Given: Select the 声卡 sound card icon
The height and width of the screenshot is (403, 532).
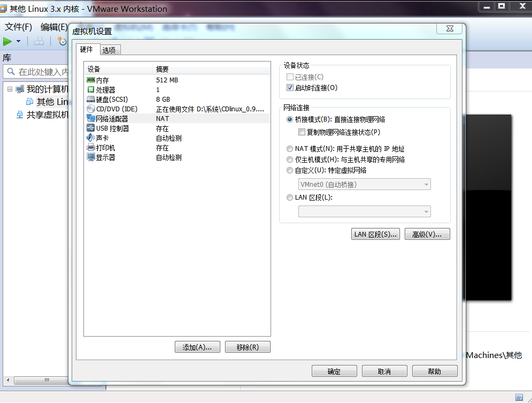Looking at the screenshot, I should click(x=90, y=138).
